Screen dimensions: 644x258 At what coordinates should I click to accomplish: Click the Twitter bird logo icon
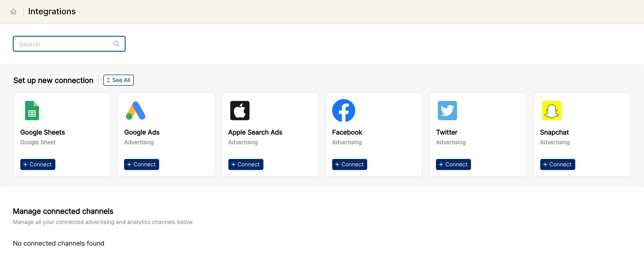click(x=447, y=111)
